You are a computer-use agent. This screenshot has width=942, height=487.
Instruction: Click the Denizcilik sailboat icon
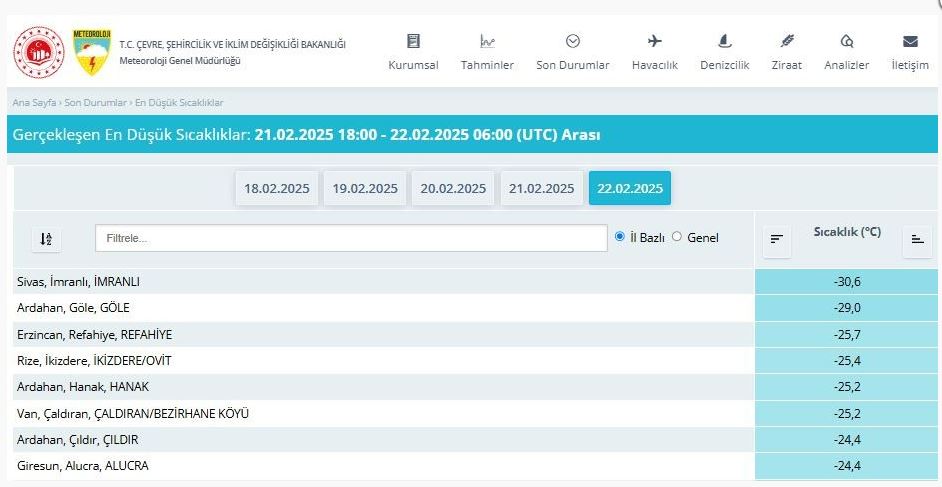(725, 42)
